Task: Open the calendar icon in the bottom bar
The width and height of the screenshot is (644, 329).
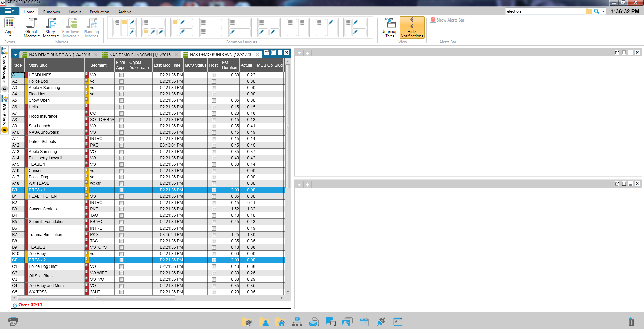Action: pyautogui.click(x=364, y=322)
